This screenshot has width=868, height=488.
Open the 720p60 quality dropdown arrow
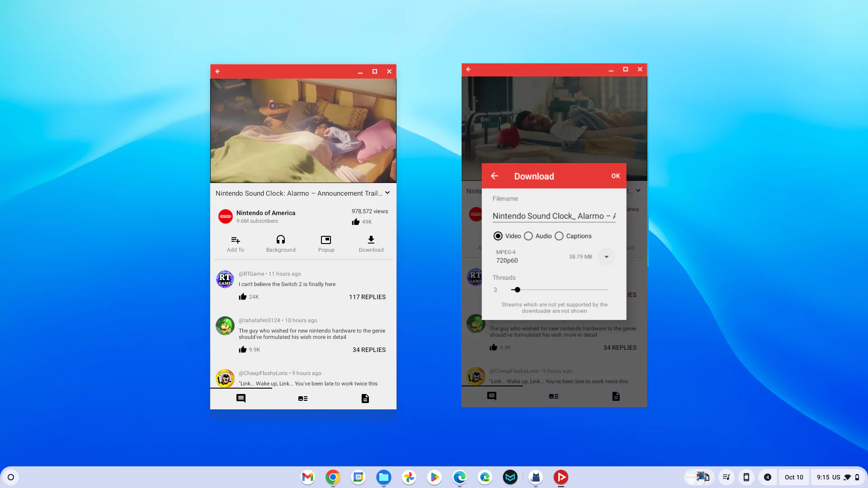606,257
